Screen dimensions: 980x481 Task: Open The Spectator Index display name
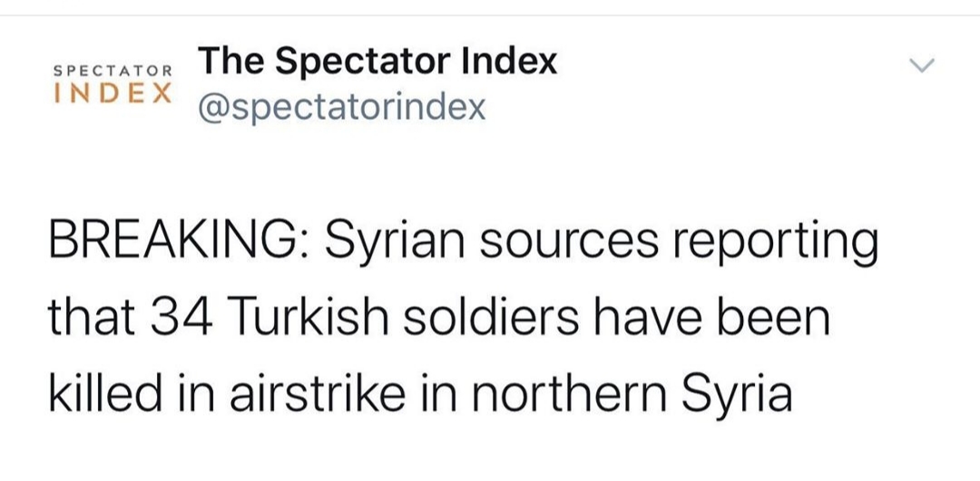tap(377, 62)
